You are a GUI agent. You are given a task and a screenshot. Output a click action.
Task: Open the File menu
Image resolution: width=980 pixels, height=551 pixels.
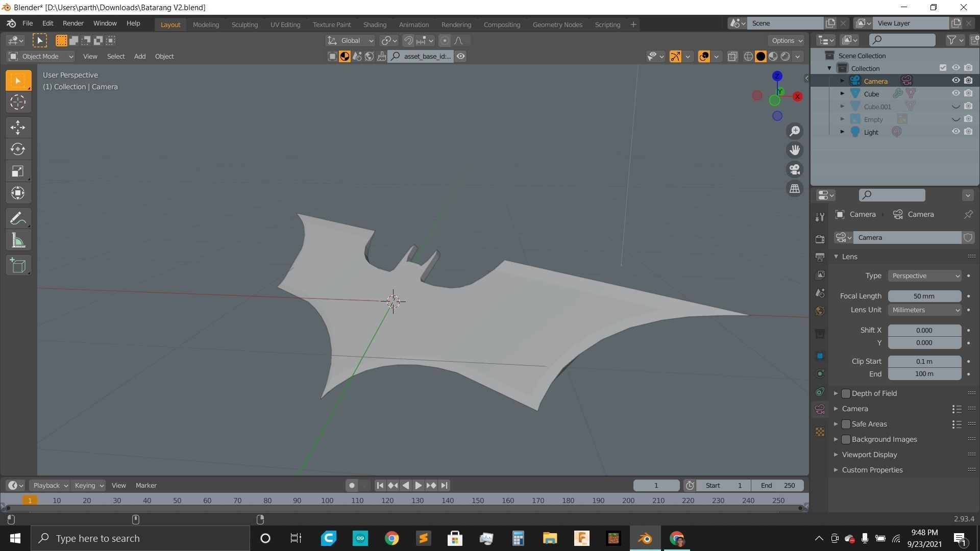[28, 23]
